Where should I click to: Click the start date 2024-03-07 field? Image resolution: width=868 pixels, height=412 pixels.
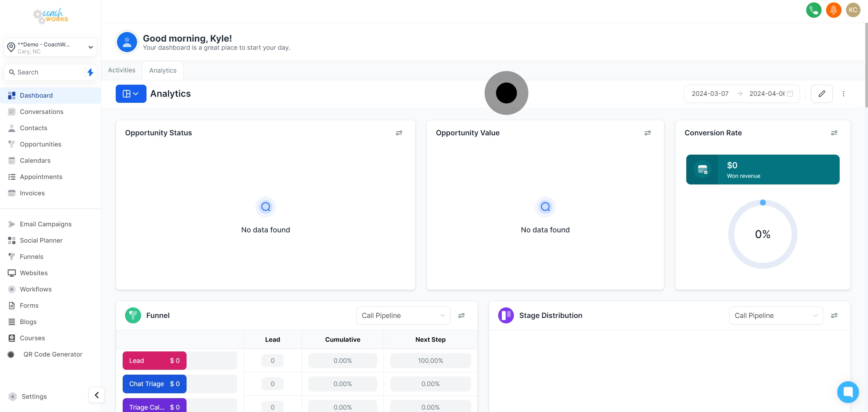click(x=710, y=94)
